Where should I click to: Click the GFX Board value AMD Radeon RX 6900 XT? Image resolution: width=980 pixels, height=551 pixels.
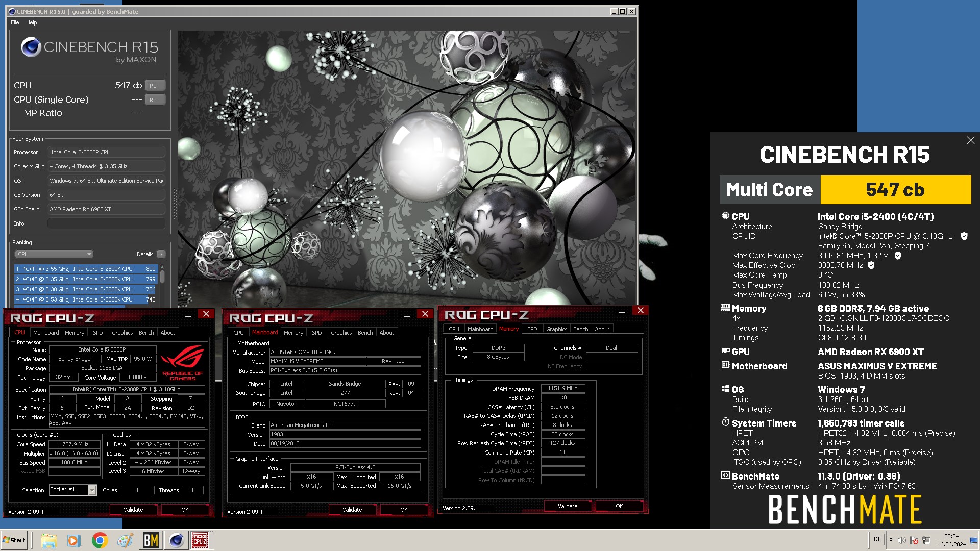tap(106, 209)
